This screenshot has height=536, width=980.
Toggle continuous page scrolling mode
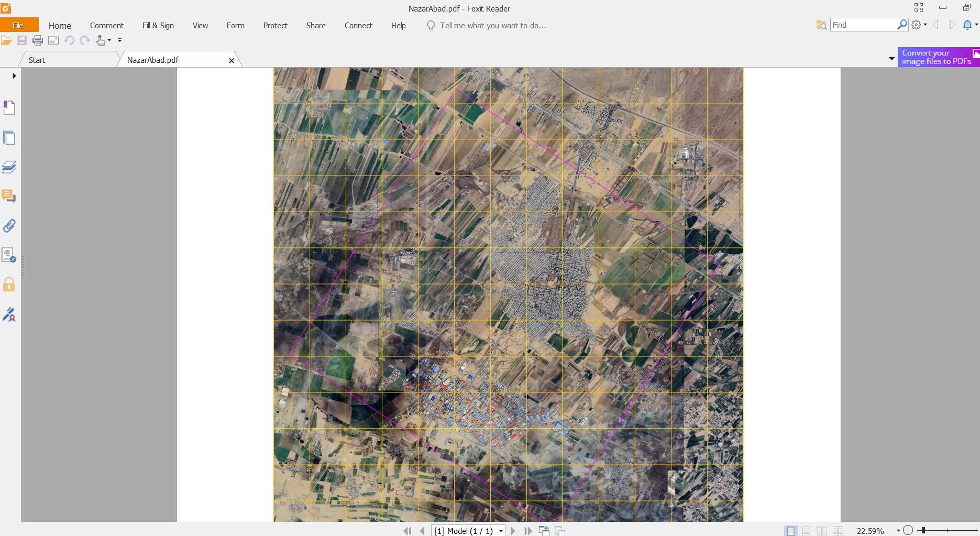[x=806, y=531]
